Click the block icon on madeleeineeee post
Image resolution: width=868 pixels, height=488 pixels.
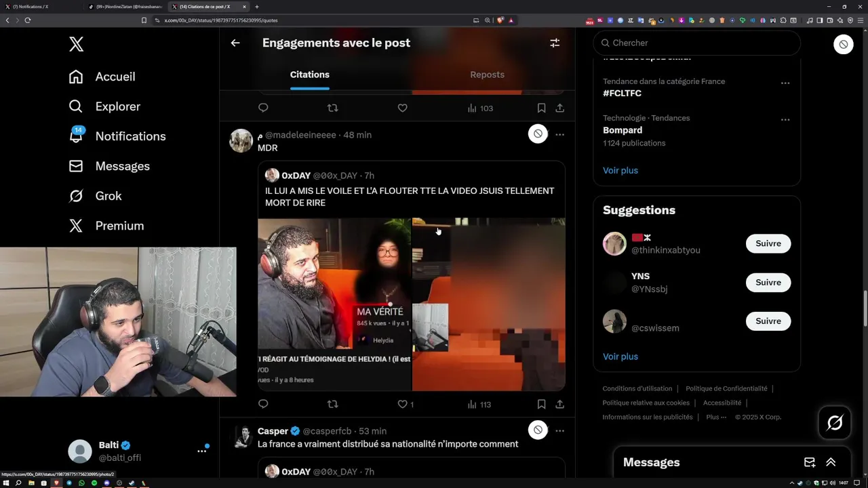pyautogui.click(x=538, y=134)
